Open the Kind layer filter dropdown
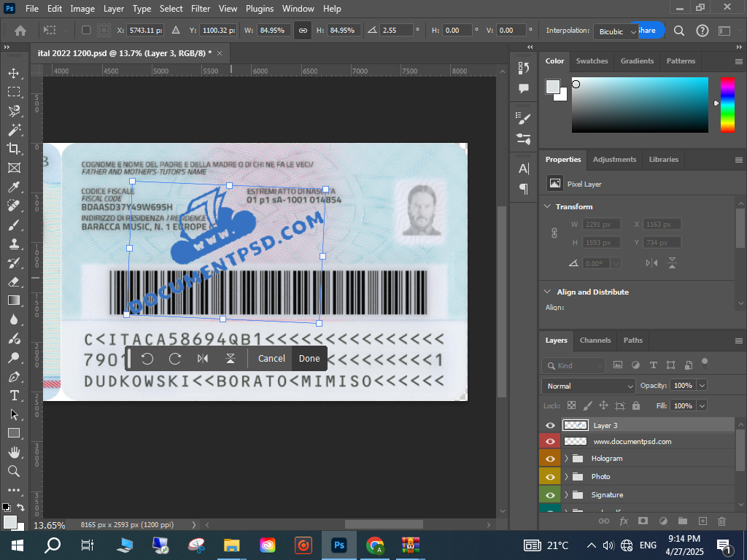The image size is (747, 560). point(573,366)
